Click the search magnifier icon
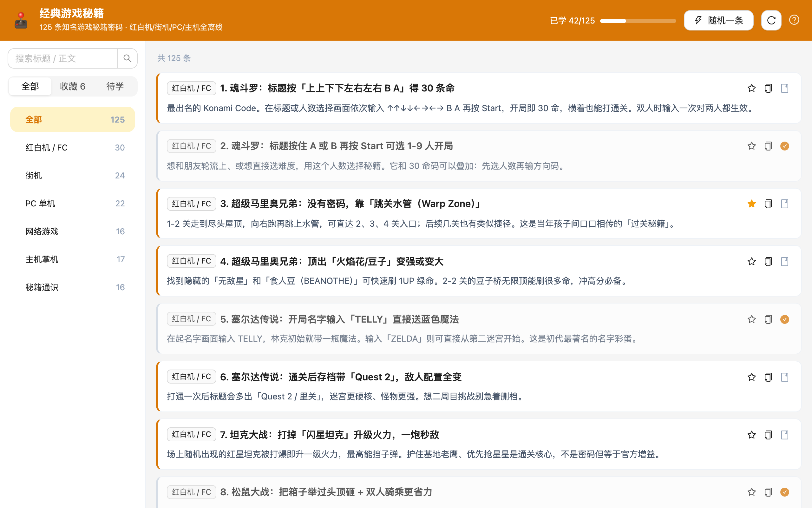Screen dimensions: 812x508 click(127, 58)
